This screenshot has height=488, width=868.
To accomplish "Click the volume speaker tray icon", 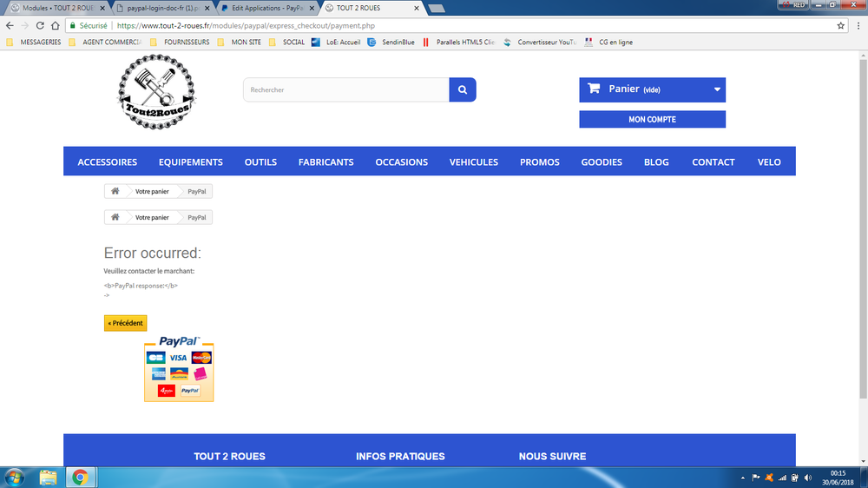I will pos(807,478).
